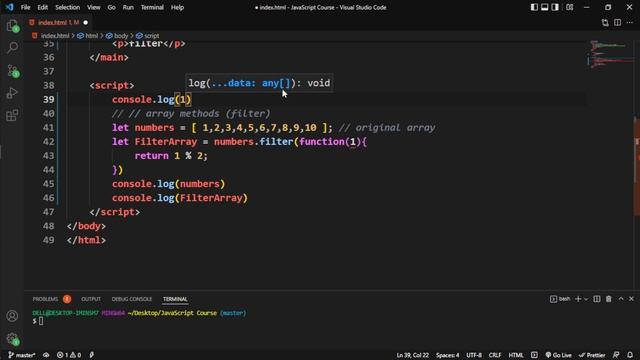Image resolution: width=640 pixels, height=360 pixels.
Task: Click script in the breadcrumb
Action: click(x=151, y=36)
